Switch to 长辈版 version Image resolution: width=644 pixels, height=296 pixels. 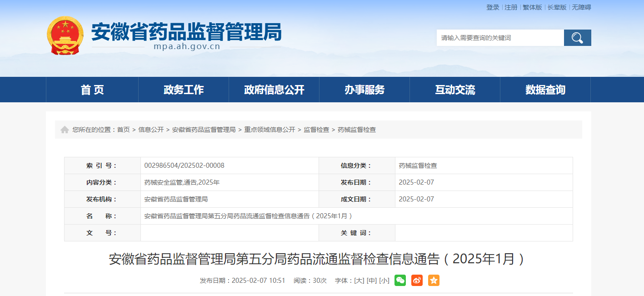coord(557,7)
